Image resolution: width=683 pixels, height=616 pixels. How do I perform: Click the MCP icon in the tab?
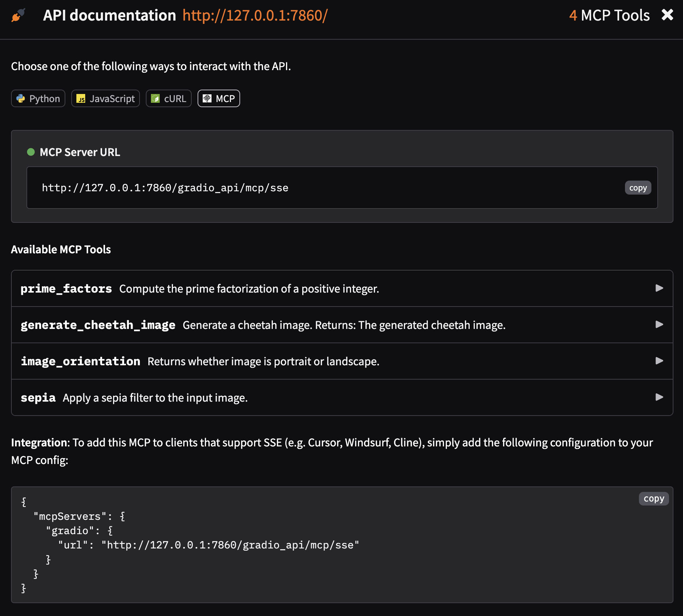pyautogui.click(x=207, y=99)
